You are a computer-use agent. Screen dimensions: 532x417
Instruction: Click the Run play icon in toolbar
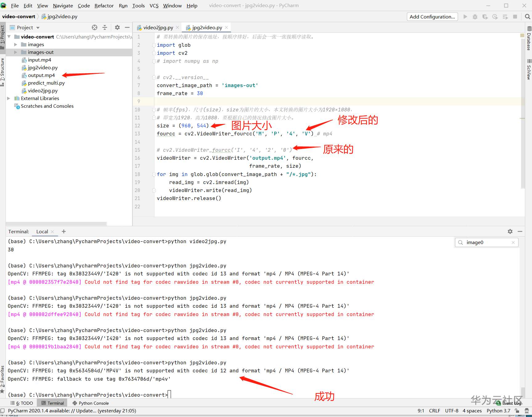[x=465, y=17]
